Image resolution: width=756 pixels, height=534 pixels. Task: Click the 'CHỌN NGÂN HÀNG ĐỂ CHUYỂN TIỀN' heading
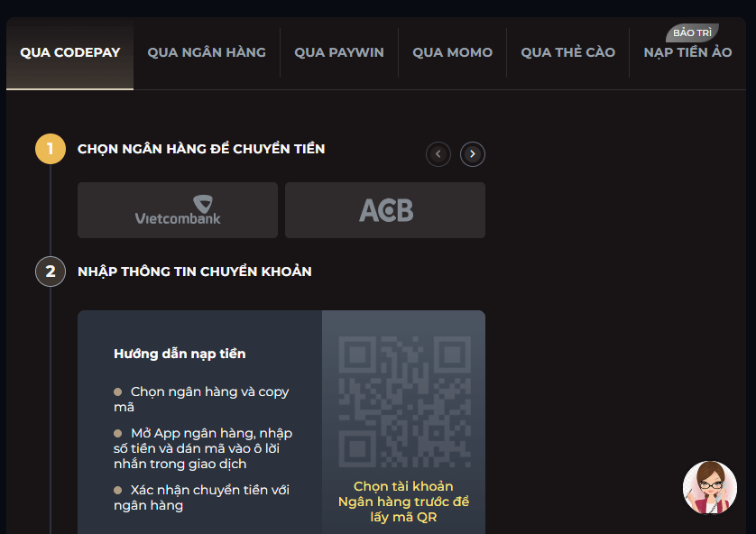point(201,149)
